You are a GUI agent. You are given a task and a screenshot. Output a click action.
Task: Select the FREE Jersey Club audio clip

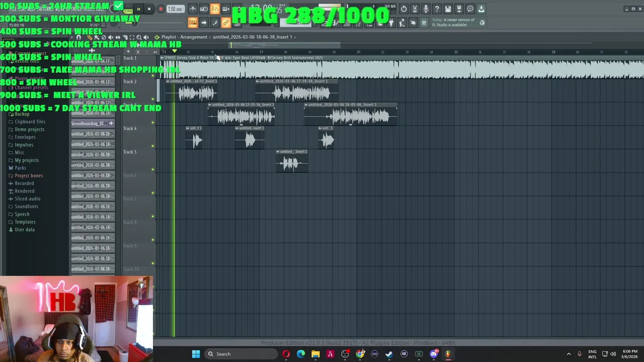[x=401, y=67]
